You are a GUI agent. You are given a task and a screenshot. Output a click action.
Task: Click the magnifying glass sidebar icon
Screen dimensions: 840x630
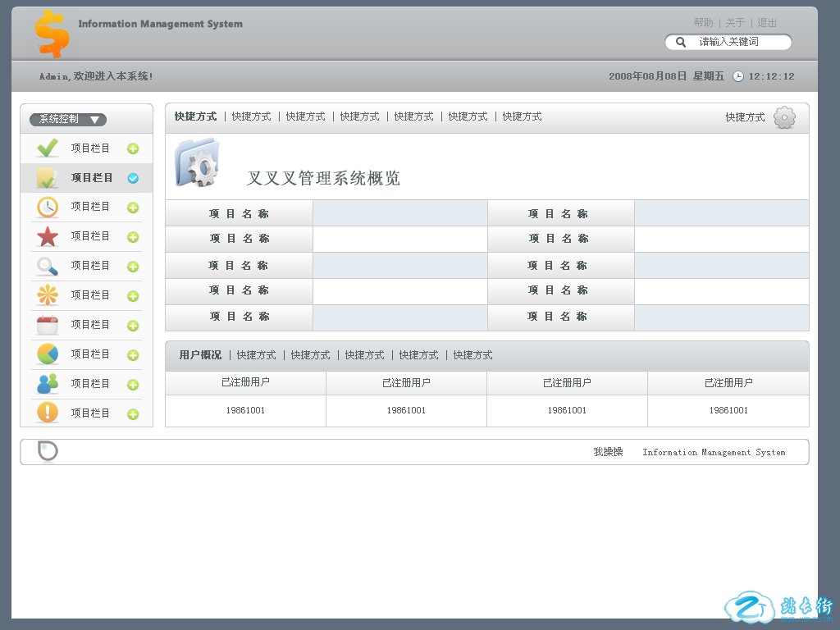pyautogui.click(x=48, y=267)
